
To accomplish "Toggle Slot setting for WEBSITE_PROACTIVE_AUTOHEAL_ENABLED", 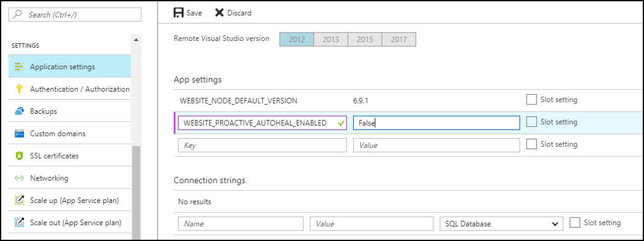I will pyautogui.click(x=531, y=122).
